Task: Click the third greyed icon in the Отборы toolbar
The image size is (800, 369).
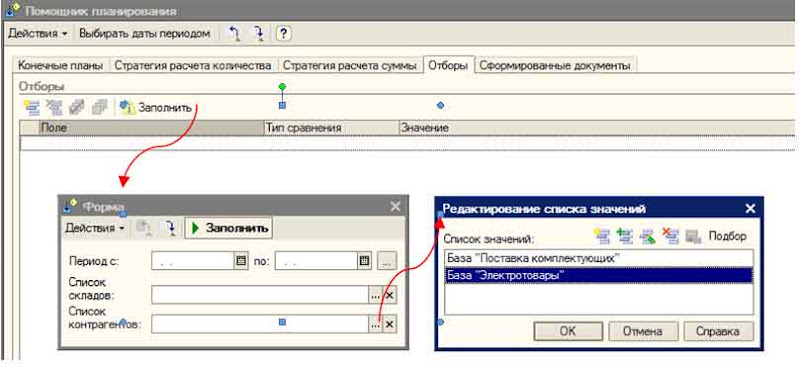Action: [x=77, y=107]
